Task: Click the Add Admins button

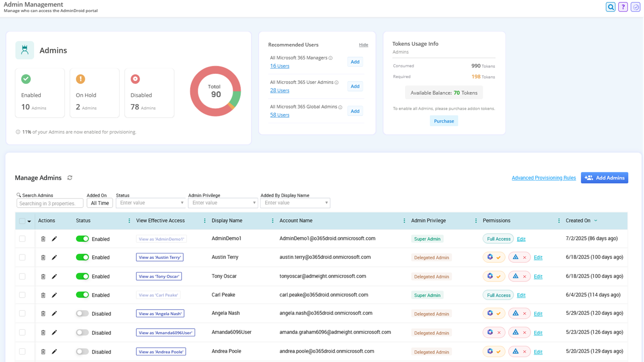Action: (604, 178)
